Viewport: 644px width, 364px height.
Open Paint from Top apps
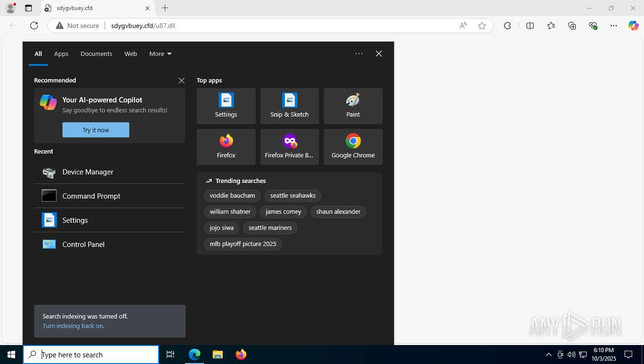pyautogui.click(x=353, y=106)
